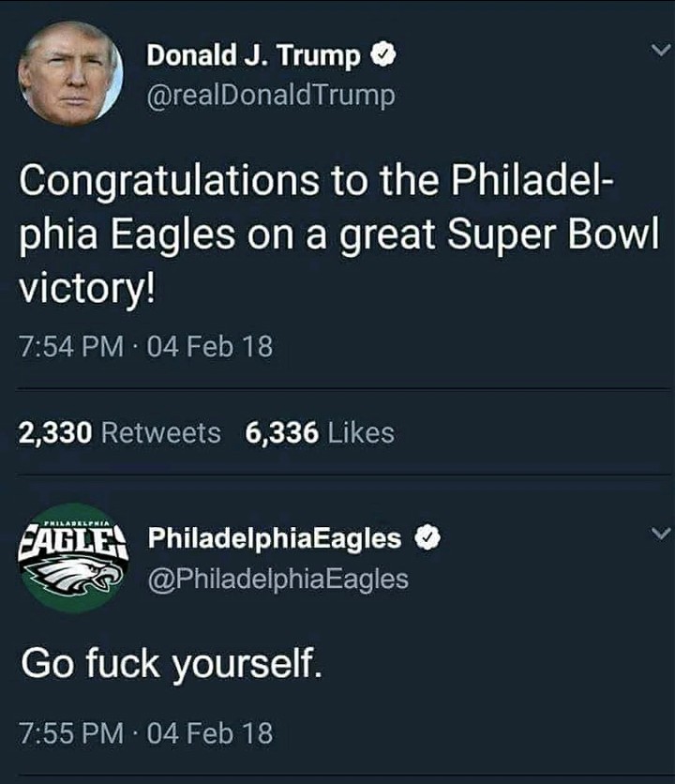Click the 7:54 PM time on Trump's tweet
Viewport: 675px width, 784px height.
71,347
